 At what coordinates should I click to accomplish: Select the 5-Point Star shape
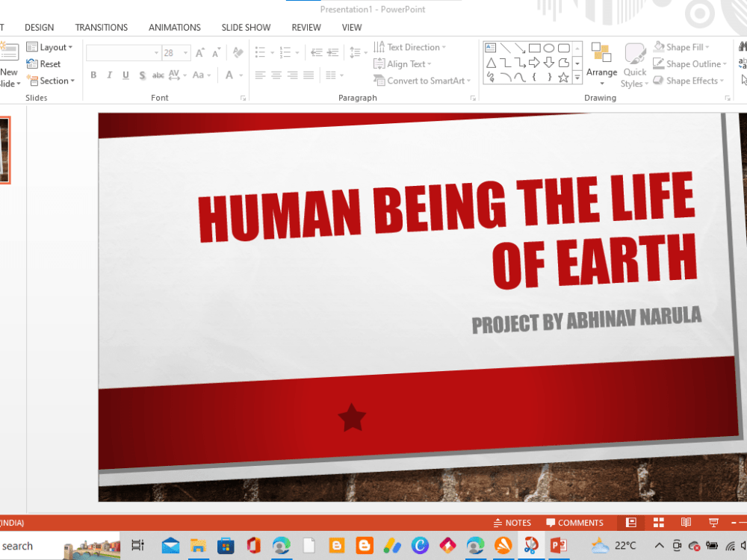[563, 77]
